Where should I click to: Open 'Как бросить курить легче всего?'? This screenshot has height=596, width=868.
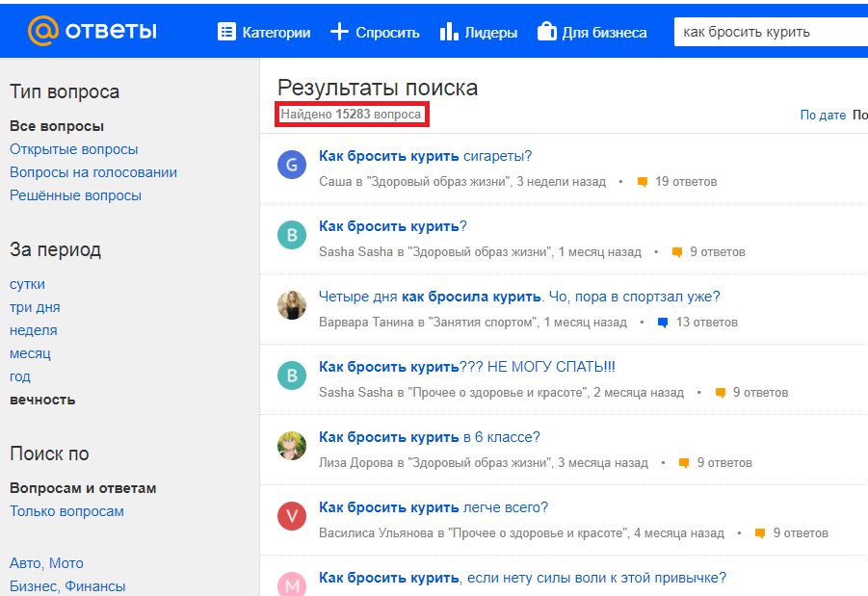tap(433, 507)
